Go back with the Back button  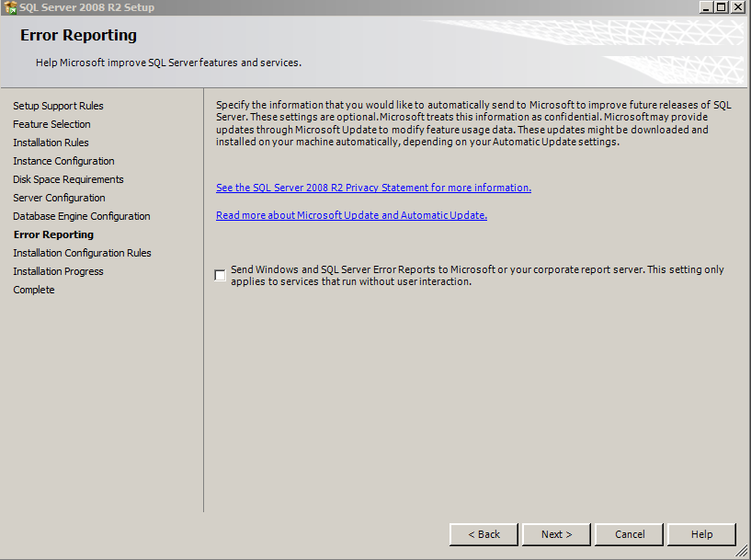[484, 534]
